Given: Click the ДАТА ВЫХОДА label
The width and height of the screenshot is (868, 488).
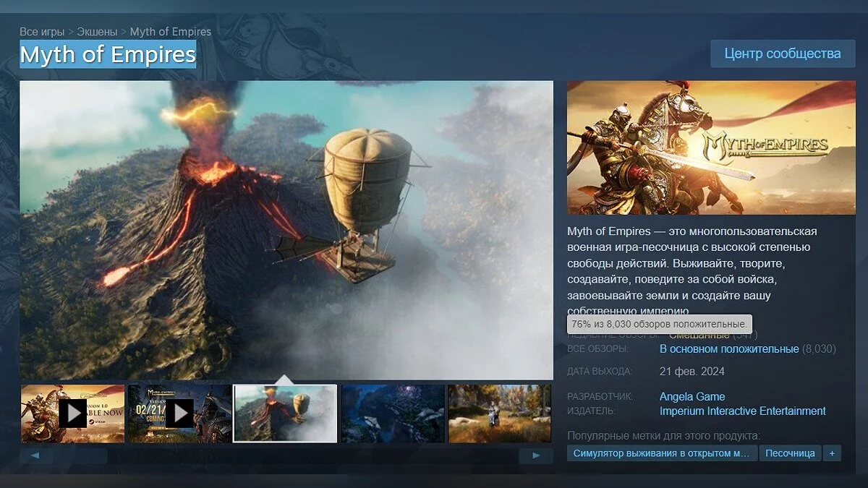Looking at the screenshot, I should click(600, 372).
